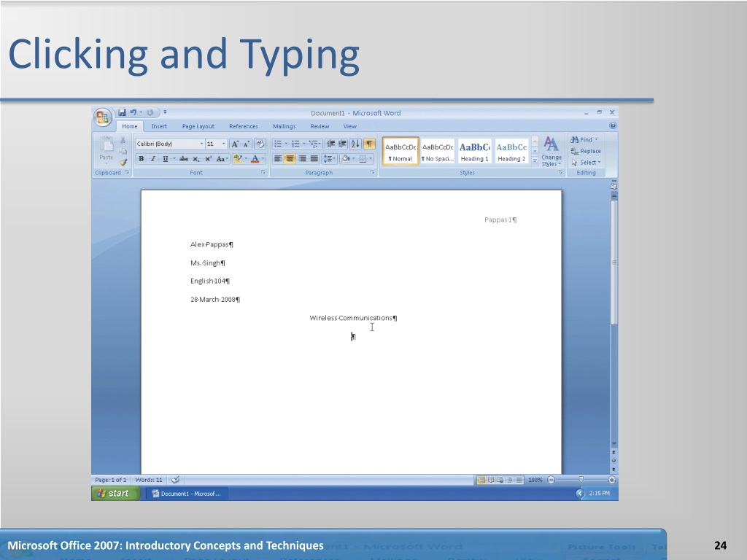Switch to Full Screen Reading view
The width and height of the screenshot is (747, 560).
491,480
